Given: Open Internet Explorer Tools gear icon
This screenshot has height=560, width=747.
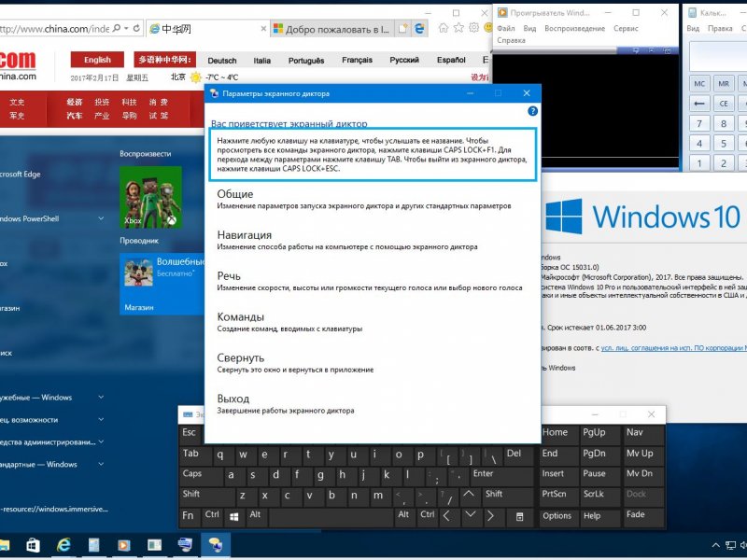Looking at the screenshot, I should point(474,28).
